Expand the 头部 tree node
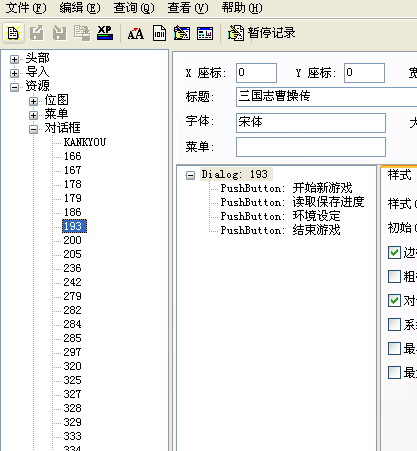 (x=14, y=59)
